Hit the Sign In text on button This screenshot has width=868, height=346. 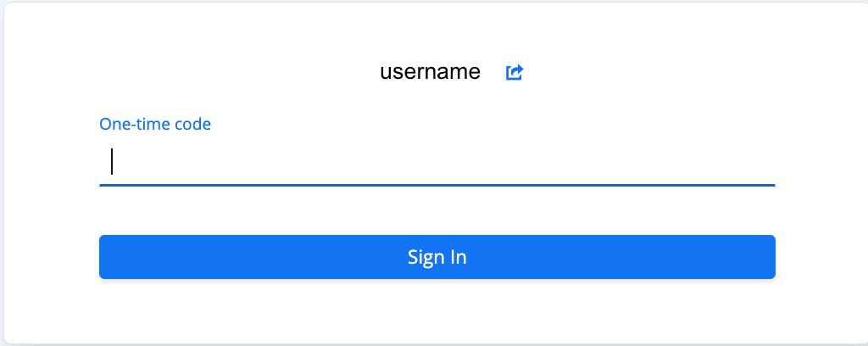437,257
